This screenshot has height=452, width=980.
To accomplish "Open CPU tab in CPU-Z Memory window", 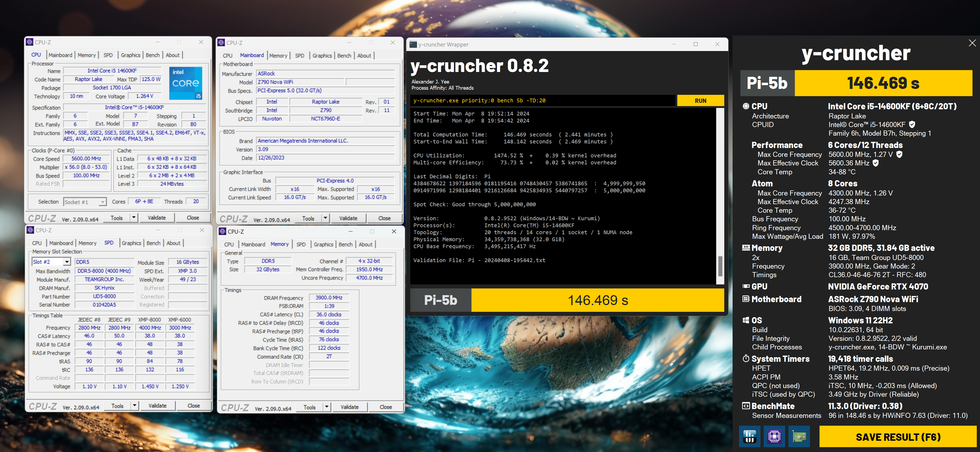I will click(229, 244).
